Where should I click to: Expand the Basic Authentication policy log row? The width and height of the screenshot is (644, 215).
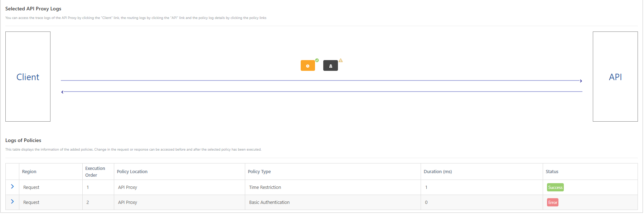tap(12, 202)
